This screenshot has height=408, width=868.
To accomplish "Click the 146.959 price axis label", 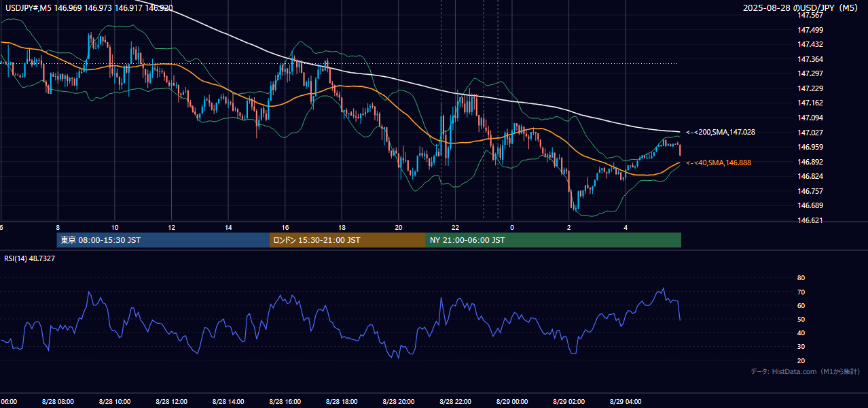I will point(810,147).
